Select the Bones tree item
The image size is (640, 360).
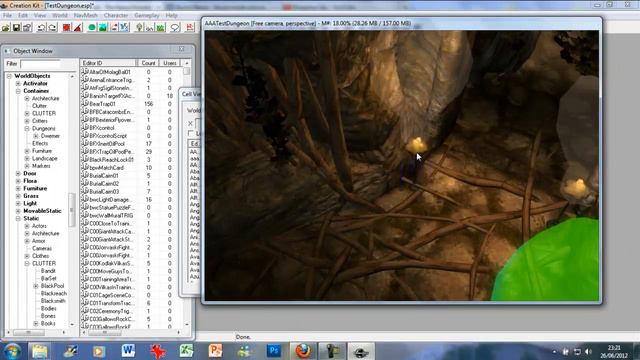[48, 316]
